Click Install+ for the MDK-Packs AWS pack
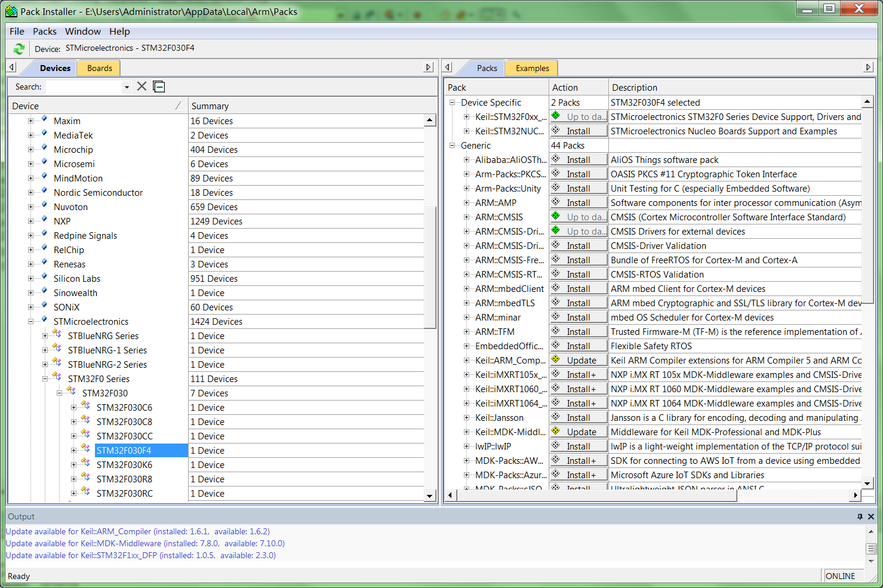This screenshot has width=883, height=588. [578, 460]
